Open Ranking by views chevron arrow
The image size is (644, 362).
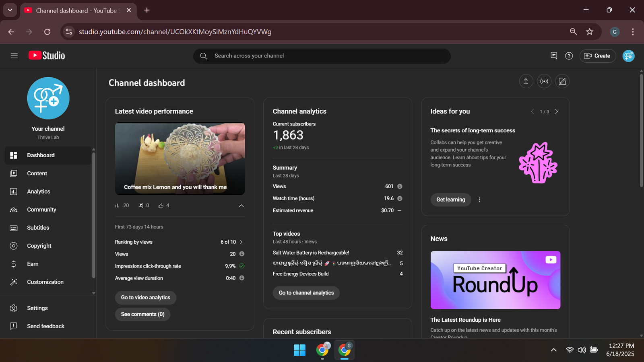point(242,242)
